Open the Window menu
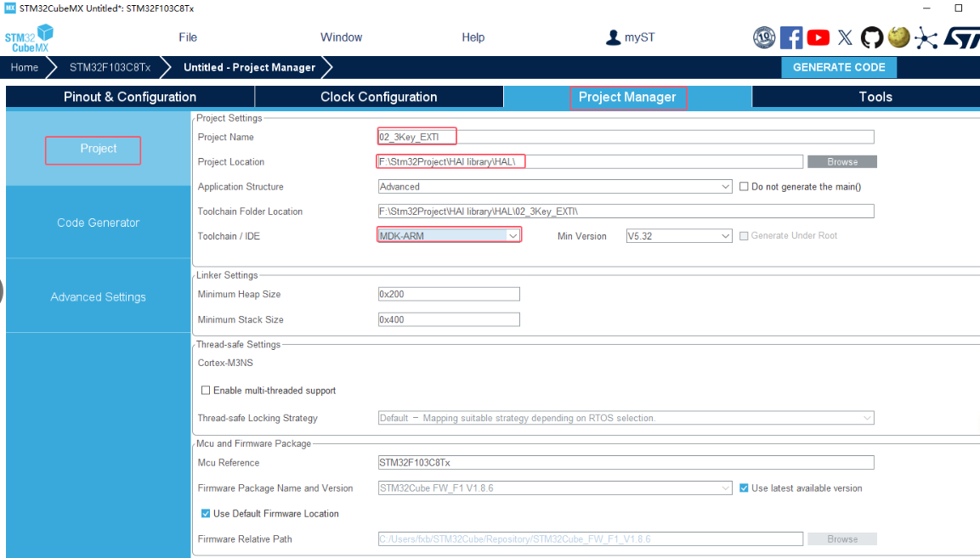The width and height of the screenshot is (980, 558). click(341, 37)
